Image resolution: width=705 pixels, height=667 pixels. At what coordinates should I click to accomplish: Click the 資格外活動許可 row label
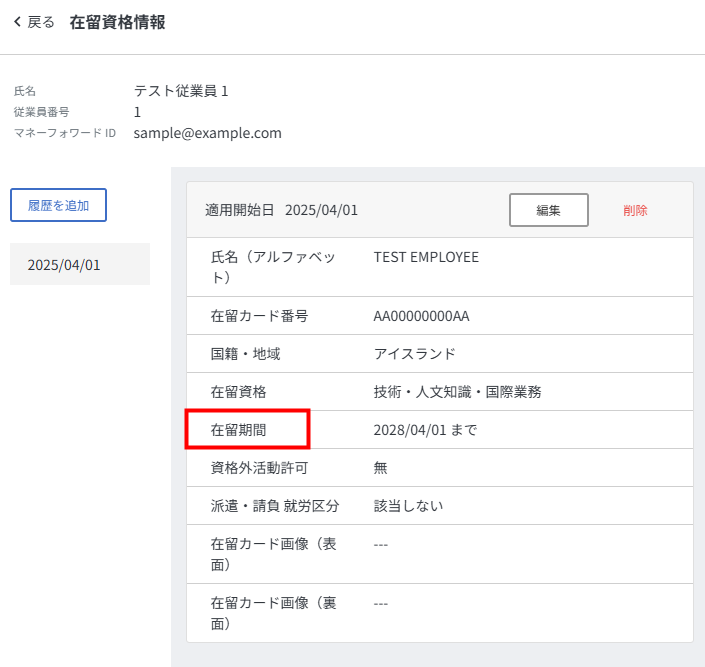click(257, 467)
